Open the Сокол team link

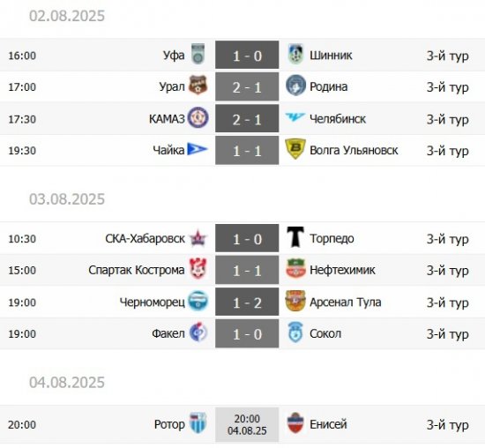(325, 334)
